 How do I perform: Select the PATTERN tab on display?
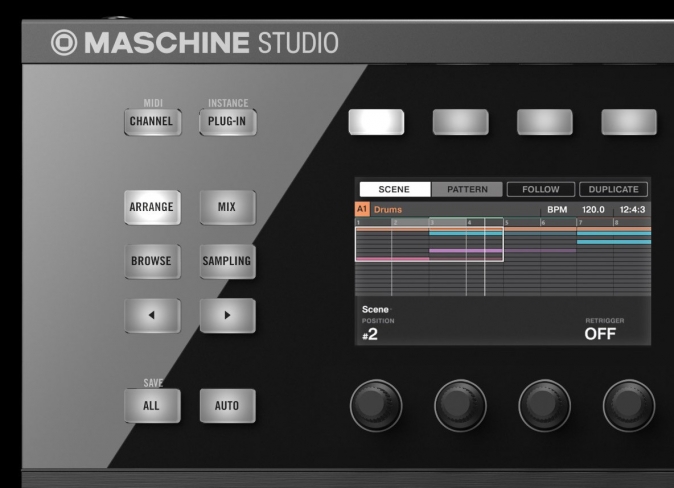[467, 189]
